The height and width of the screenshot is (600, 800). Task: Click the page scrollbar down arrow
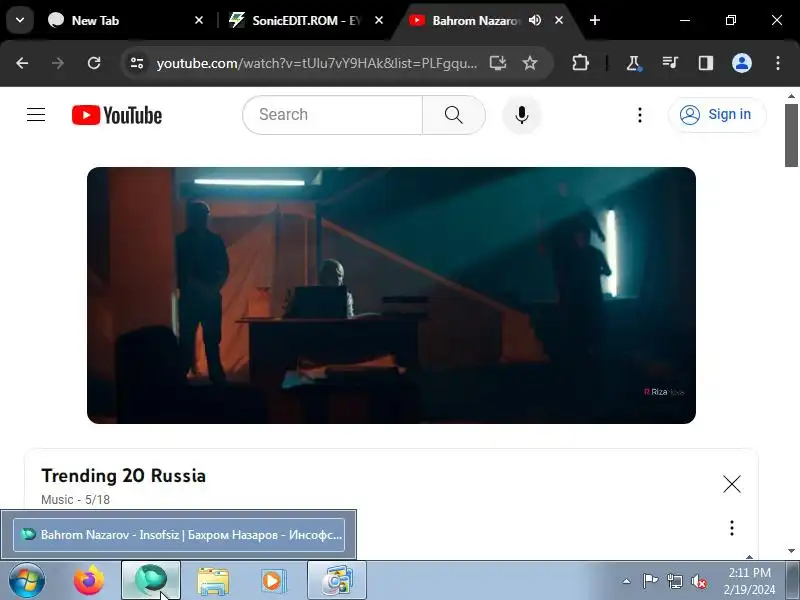(791, 551)
